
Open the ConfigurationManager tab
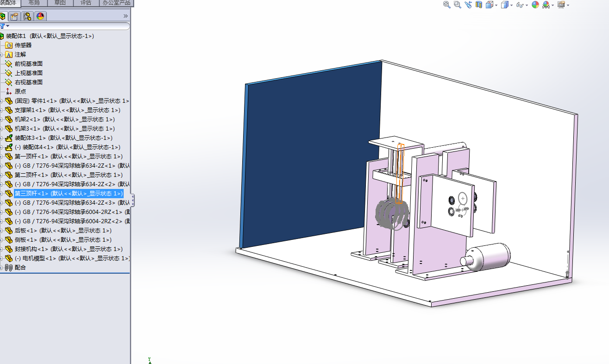(27, 16)
